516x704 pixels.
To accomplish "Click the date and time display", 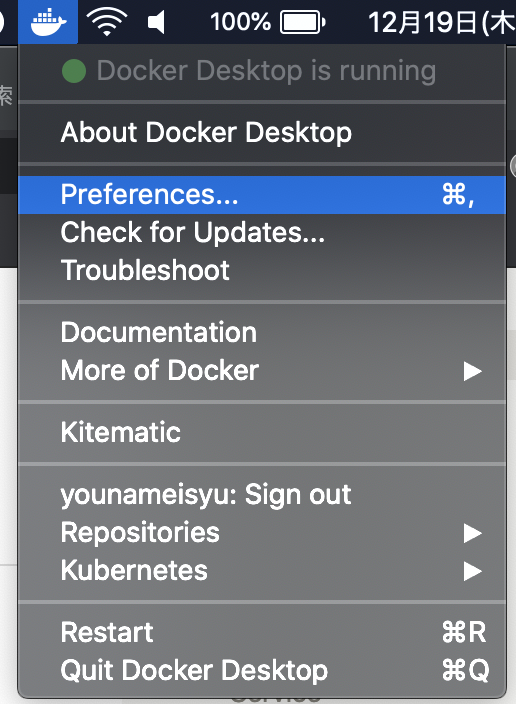I will click(x=441, y=22).
